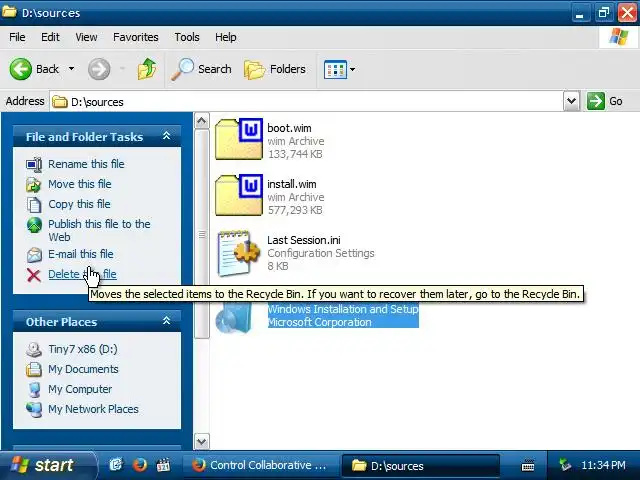This screenshot has height=480, width=640.
Task: Open the Favorites menu
Action: point(136,37)
